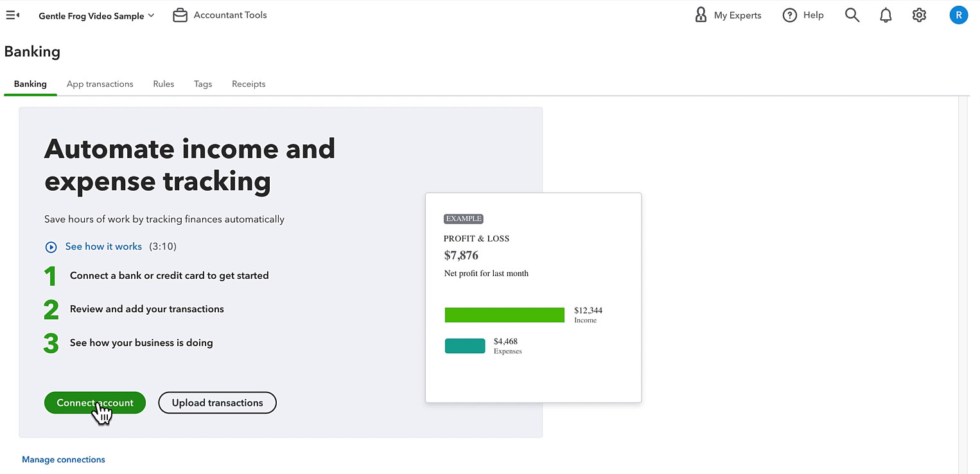
Task: Open the See how it works link
Action: 103,247
